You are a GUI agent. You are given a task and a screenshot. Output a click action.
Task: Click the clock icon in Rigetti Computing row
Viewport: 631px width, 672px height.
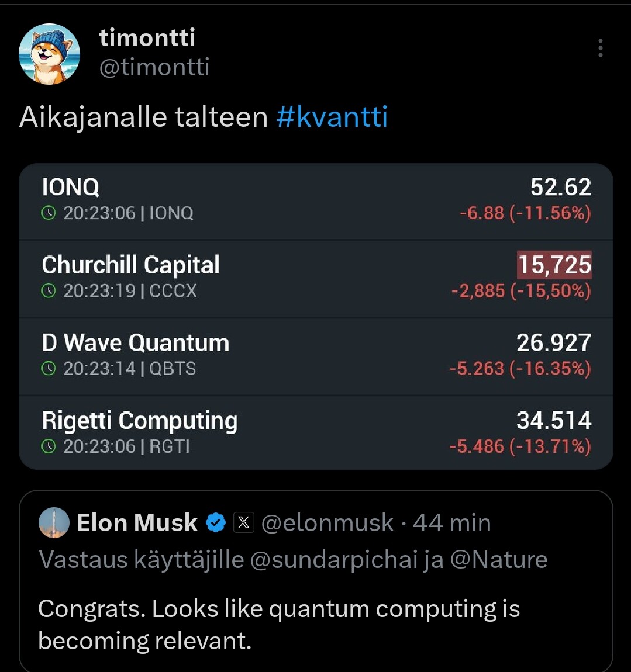[49, 446]
